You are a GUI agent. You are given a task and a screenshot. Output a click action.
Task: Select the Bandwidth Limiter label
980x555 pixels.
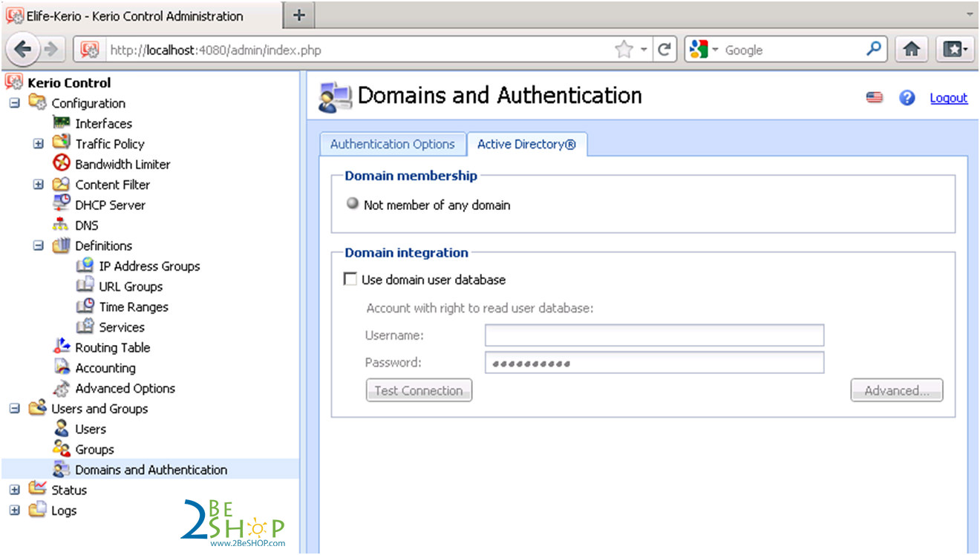[122, 164]
